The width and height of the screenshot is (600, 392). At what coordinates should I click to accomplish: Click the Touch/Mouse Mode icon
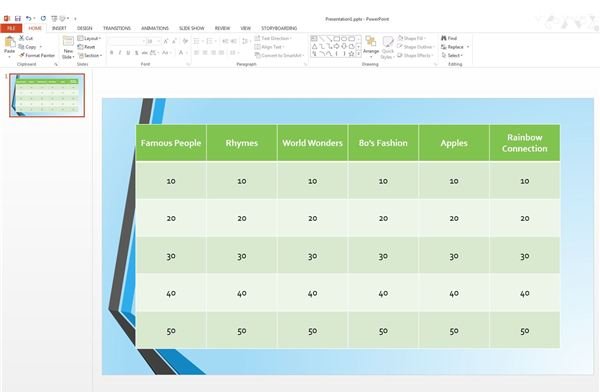pyautogui.click(x=62, y=18)
